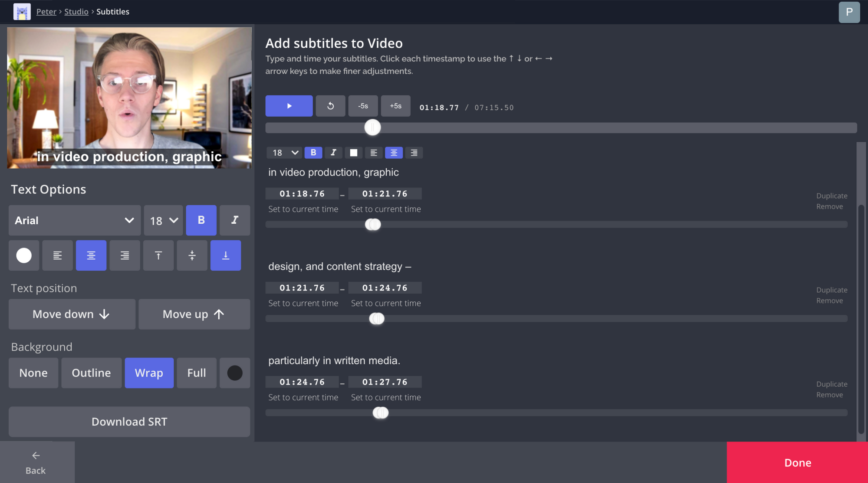Click the Download SRT button
The image size is (868, 483).
[129, 421]
